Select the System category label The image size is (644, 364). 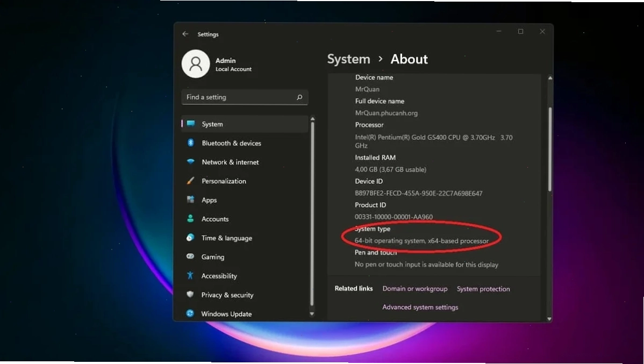tap(212, 124)
